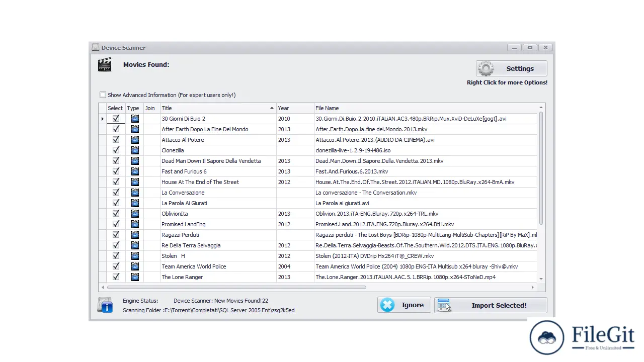Image resolution: width=644 pixels, height=362 pixels.
Task: Click the engine status info icon
Action: (105, 305)
